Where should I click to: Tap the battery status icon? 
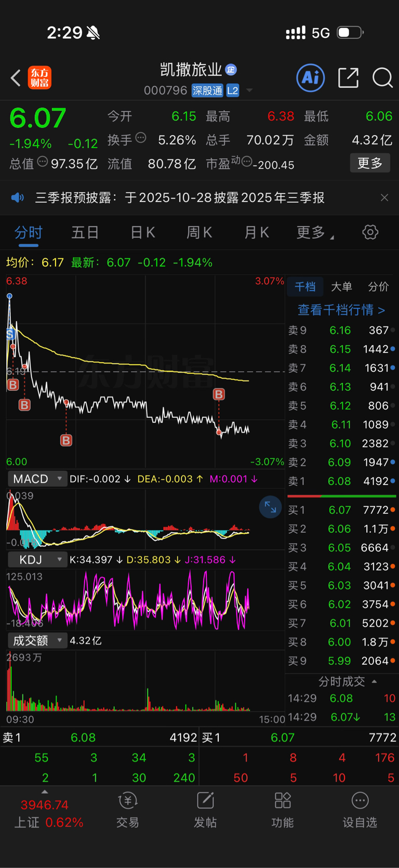click(x=350, y=33)
